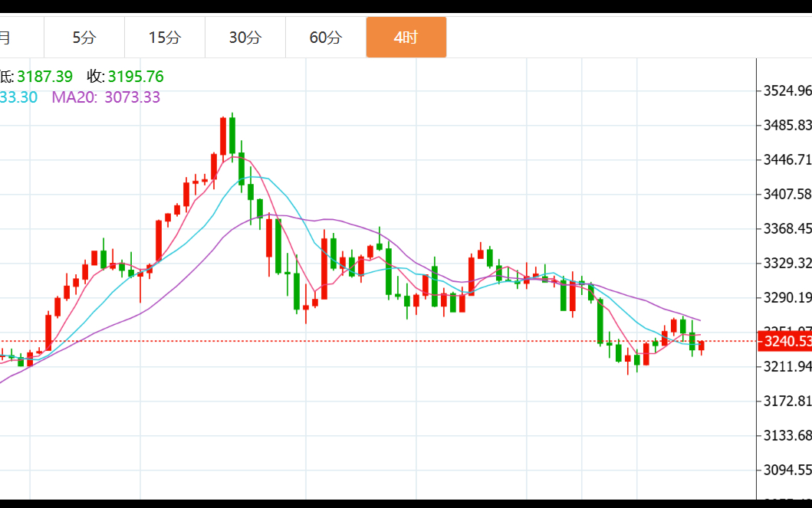Click the close price value 3195.76
The height and width of the screenshot is (508, 812).
[136, 77]
